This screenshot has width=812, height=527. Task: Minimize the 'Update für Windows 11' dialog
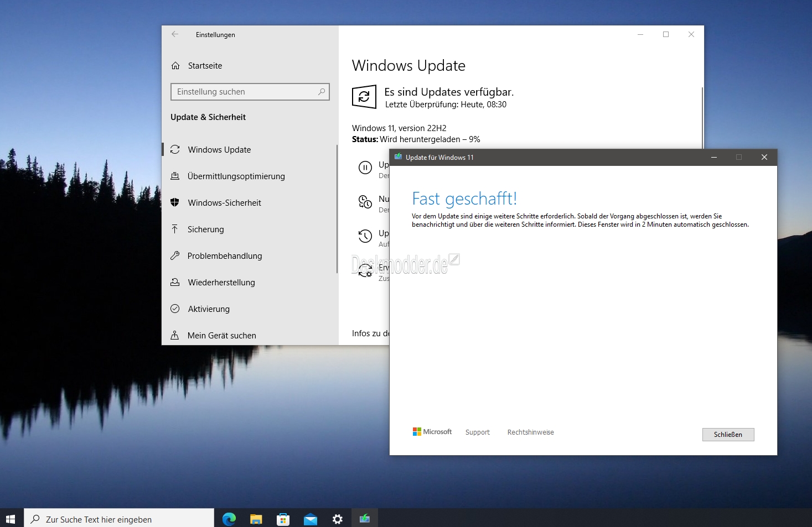click(714, 158)
